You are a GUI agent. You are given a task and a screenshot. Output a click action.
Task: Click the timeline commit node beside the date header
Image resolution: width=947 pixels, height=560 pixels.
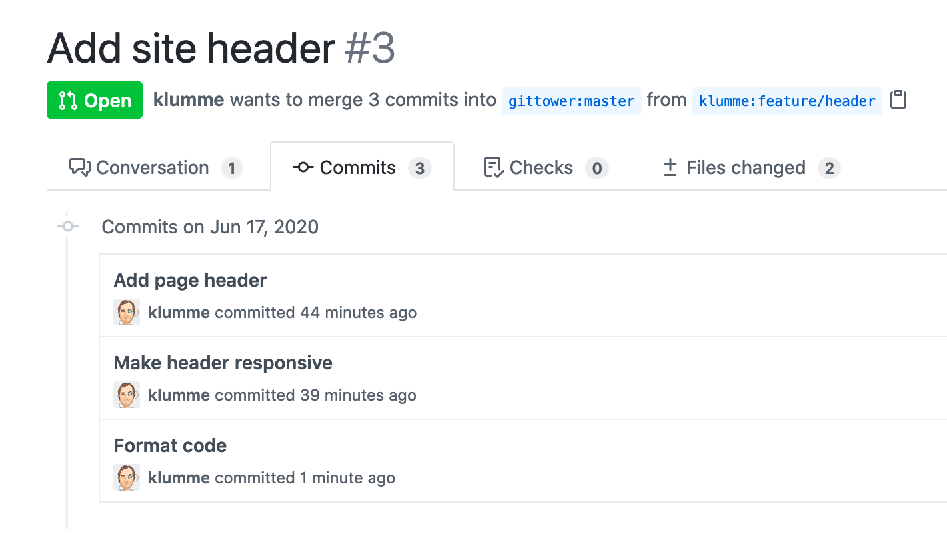click(x=67, y=227)
